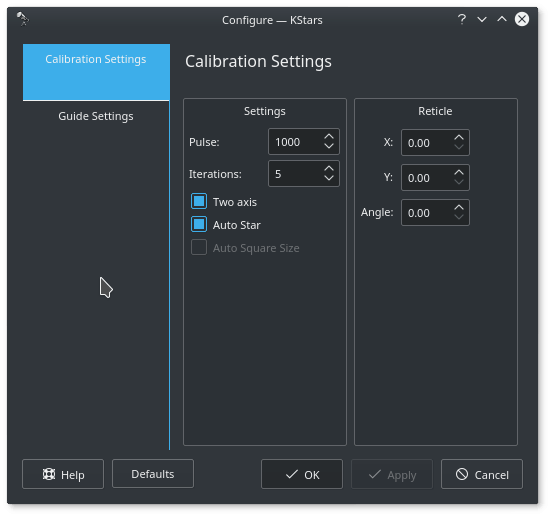Increase Reticle Angle with up arrow

coord(459,208)
